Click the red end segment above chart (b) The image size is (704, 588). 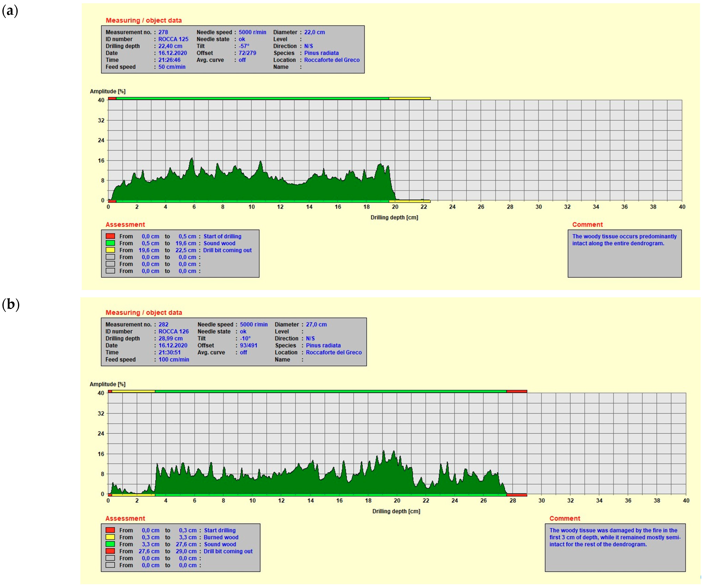(x=517, y=391)
